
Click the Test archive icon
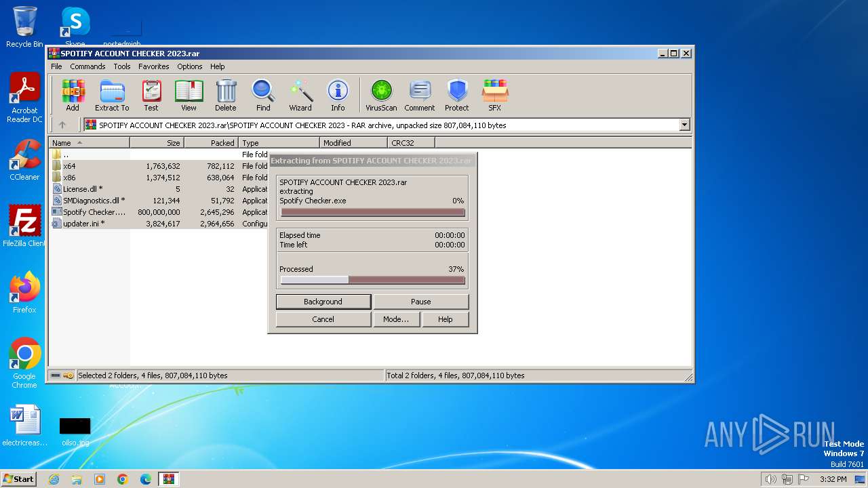pos(151,95)
